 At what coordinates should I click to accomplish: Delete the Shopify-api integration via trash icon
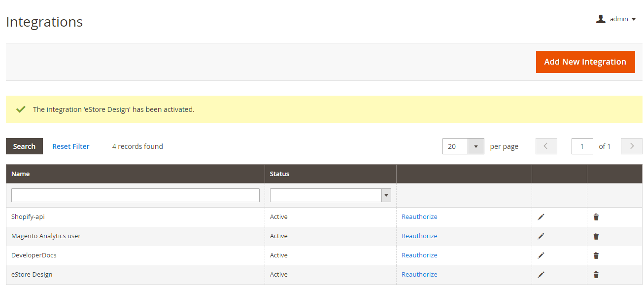coord(596,216)
